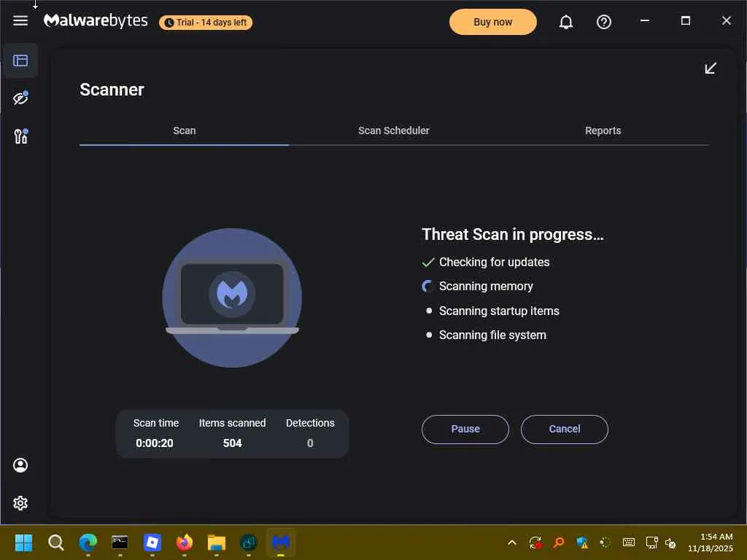Open File Explorer from taskbar
Screen dimensions: 747x560
pyautogui.click(x=216, y=542)
